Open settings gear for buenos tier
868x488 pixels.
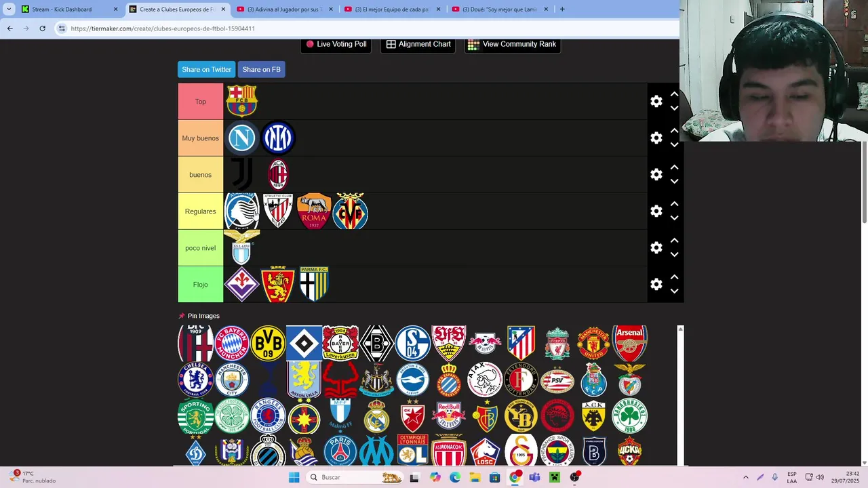click(656, 174)
